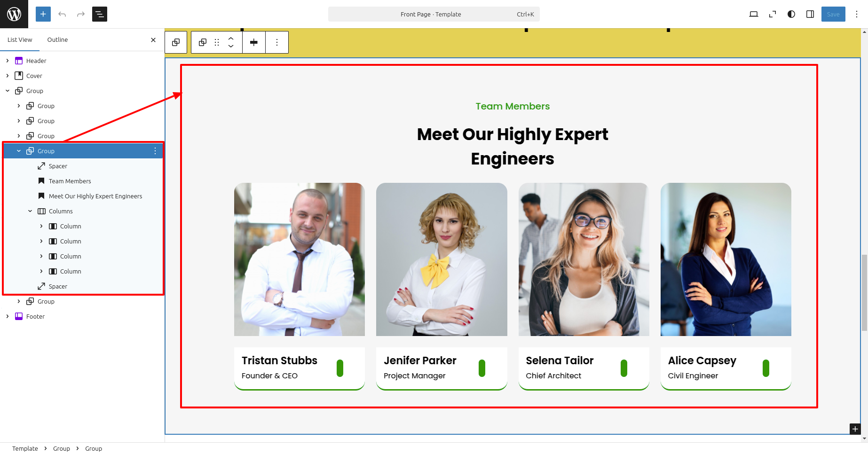Close the list view panel
This screenshot has width=868, height=454.
(x=153, y=40)
